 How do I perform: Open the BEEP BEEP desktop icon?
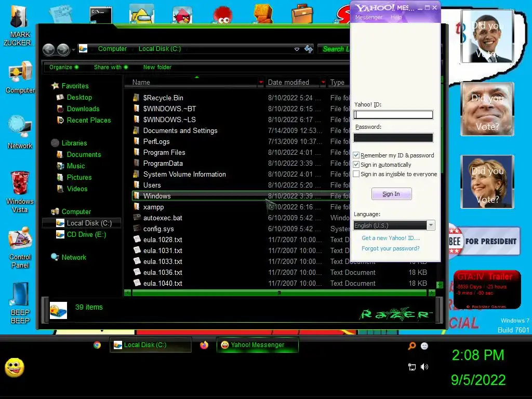(20, 303)
